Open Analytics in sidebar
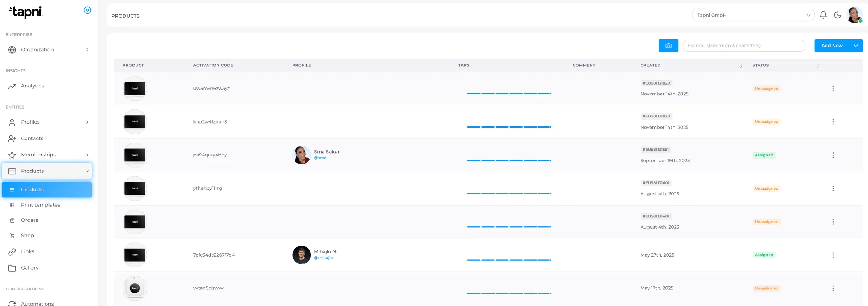Image resolution: width=868 pixels, height=306 pixels. tap(47, 86)
